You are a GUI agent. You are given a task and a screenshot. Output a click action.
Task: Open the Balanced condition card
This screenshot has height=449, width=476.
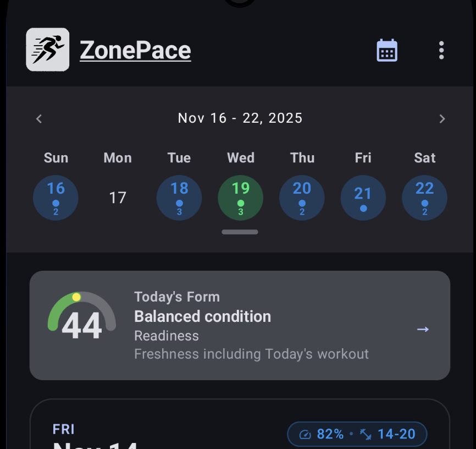[240, 325]
